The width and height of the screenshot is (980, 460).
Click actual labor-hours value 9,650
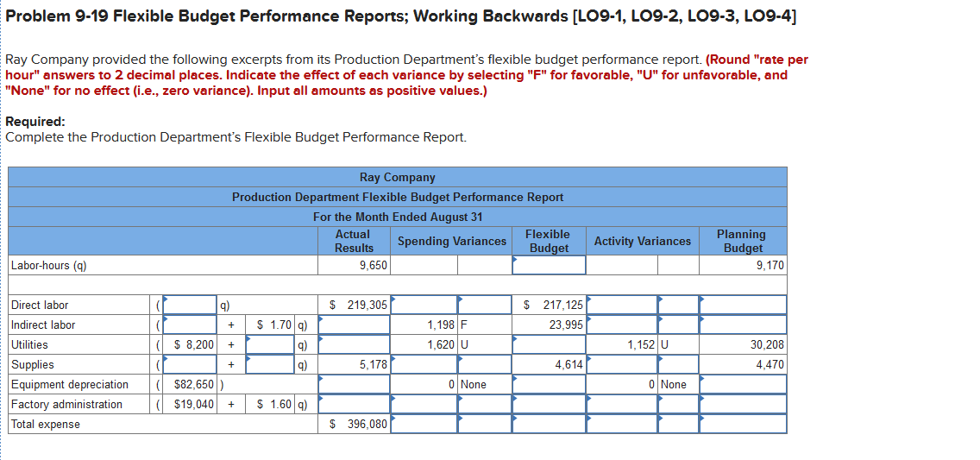pyautogui.click(x=374, y=266)
